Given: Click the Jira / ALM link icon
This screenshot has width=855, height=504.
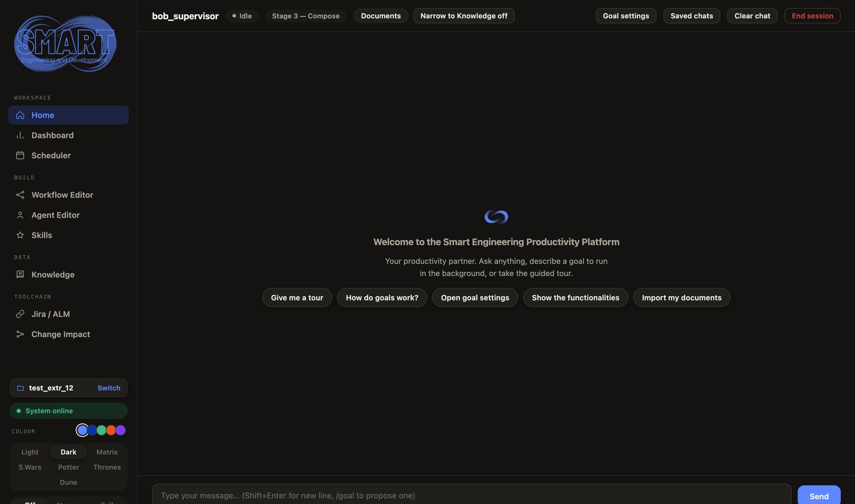Looking at the screenshot, I should [x=20, y=314].
